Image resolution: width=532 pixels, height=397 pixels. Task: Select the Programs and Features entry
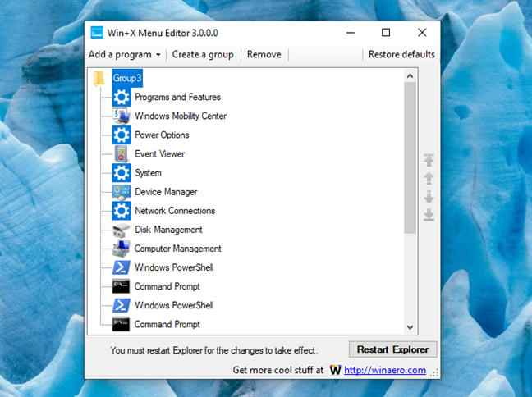click(x=178, y=98)
